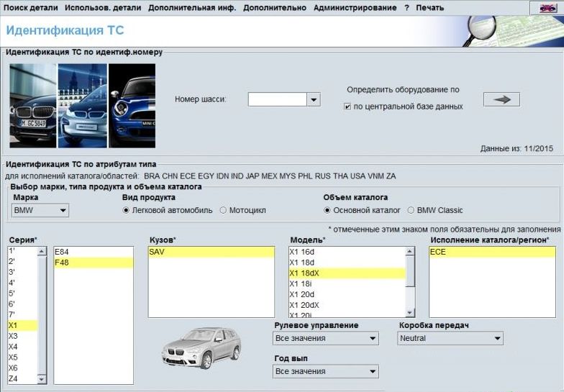The height and width of the screenshot is (392, 564).
Task: Open the Номер шасси dropdown arrow
Action: (x=314, y=99)
